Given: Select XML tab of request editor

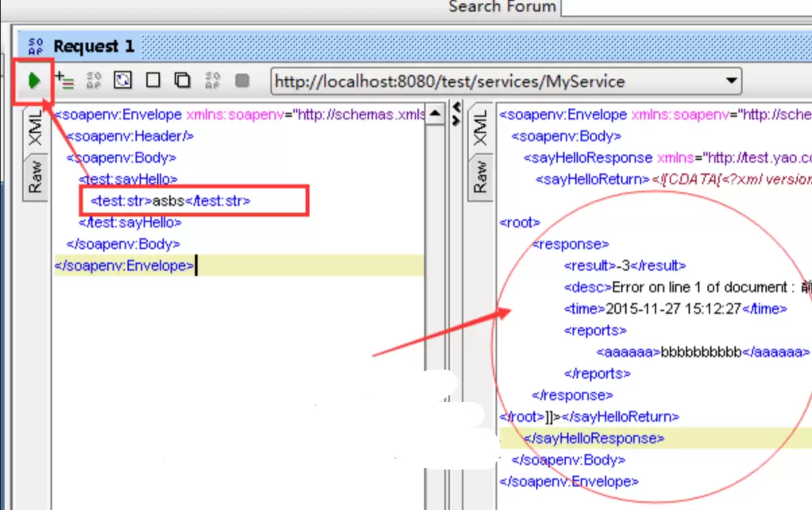Looking at the screenshot, I should pos(35,129).
